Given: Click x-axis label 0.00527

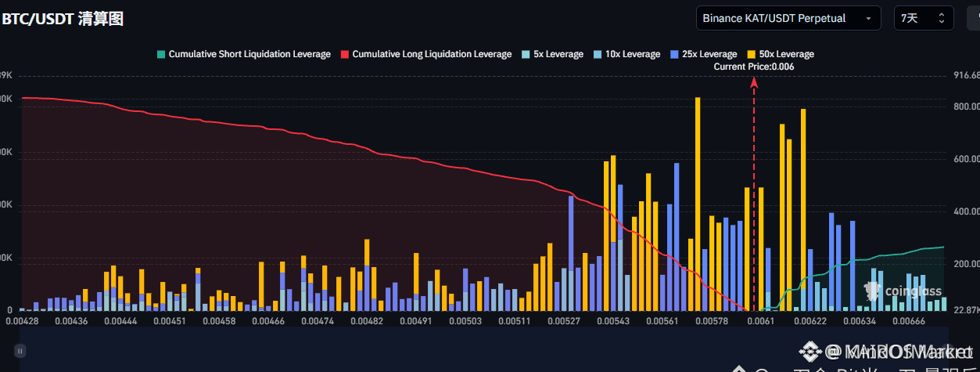Looking at the screenshot, I should (x=564, y=321).
